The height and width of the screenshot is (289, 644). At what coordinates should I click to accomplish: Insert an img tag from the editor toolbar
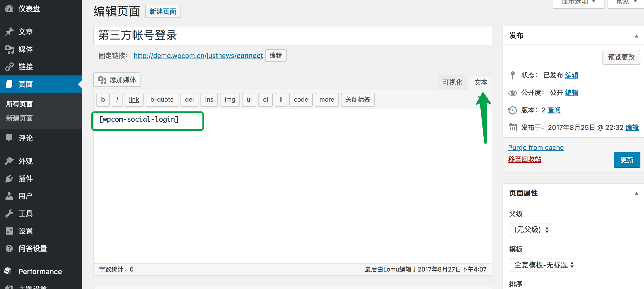coord(229,100)
